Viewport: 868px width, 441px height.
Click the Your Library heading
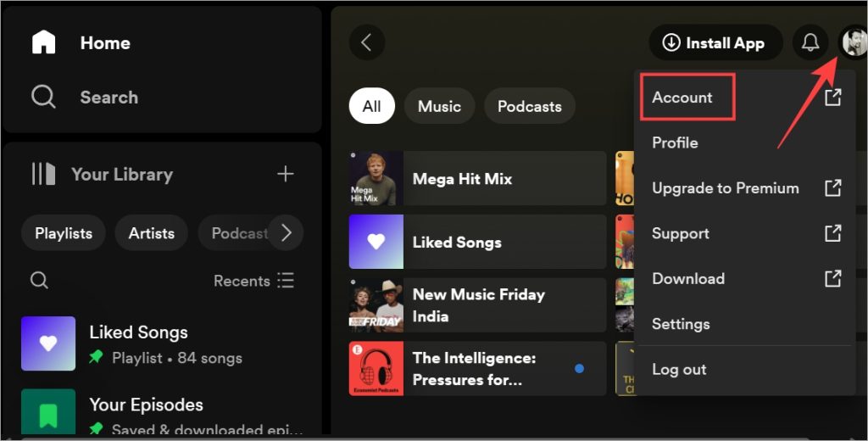click(x=122, y=175)
